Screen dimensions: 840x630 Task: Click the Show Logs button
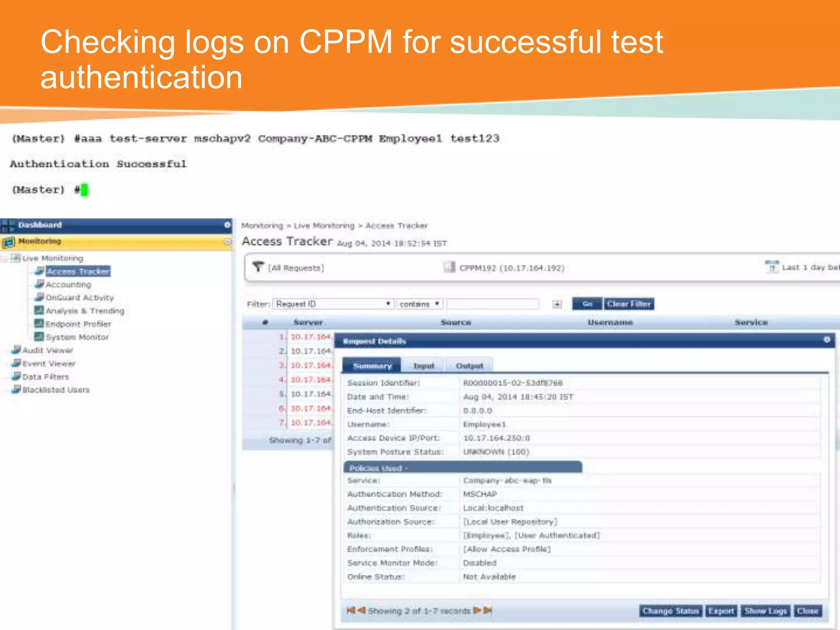(766, 611)
